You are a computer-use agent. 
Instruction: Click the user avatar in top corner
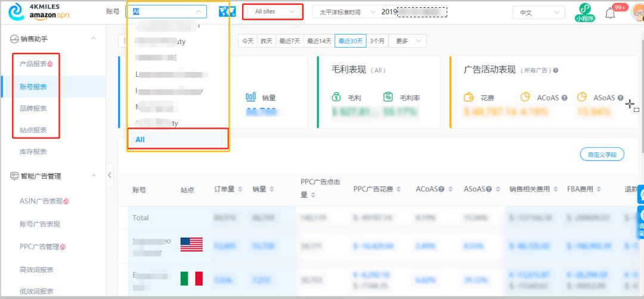tap(637, 13)
